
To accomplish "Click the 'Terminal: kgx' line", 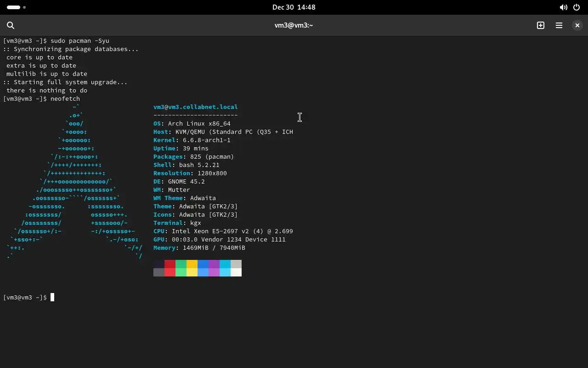I will click(x=177, y=223).
